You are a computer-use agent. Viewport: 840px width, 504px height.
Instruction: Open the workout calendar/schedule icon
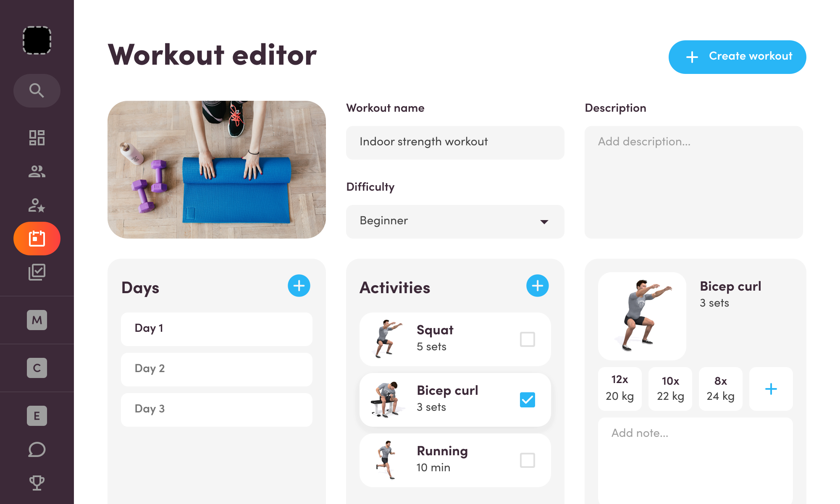point(37,238)
